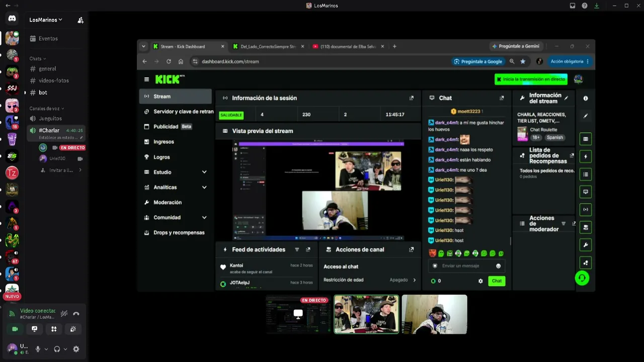Viewport: 644px width, 362px height.
Task: Toggle noise suppression in the voice panel
Action: pos(64,314)
